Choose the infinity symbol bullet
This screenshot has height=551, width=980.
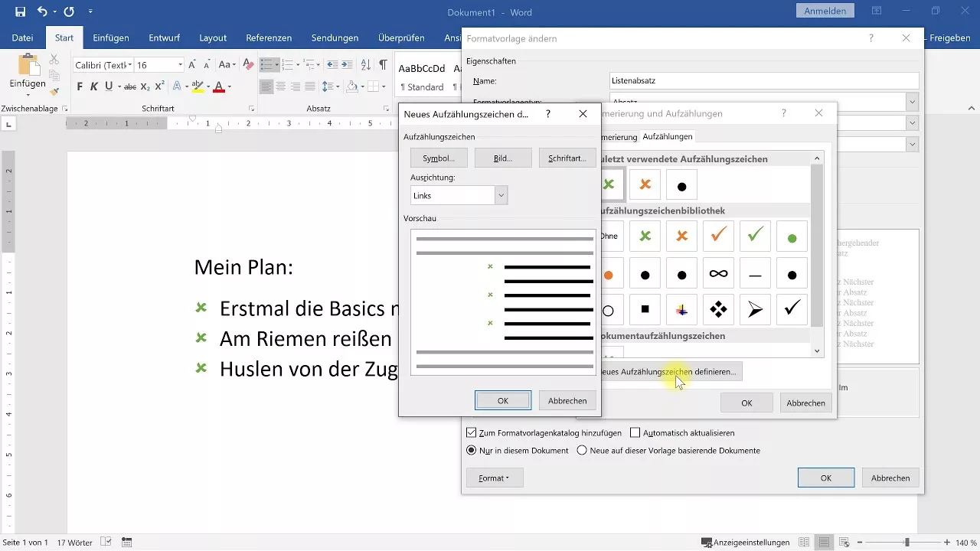tap(718, 272)
